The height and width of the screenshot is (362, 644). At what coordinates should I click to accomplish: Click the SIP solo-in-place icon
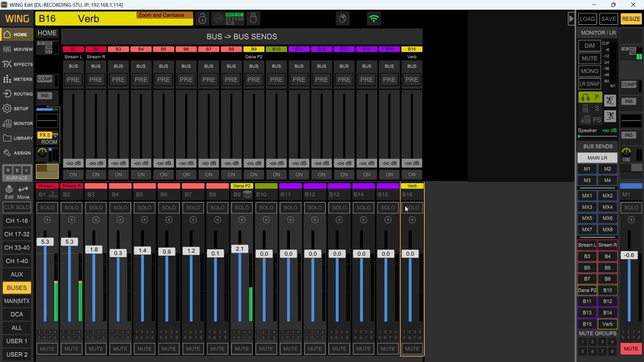coord(218,19)
